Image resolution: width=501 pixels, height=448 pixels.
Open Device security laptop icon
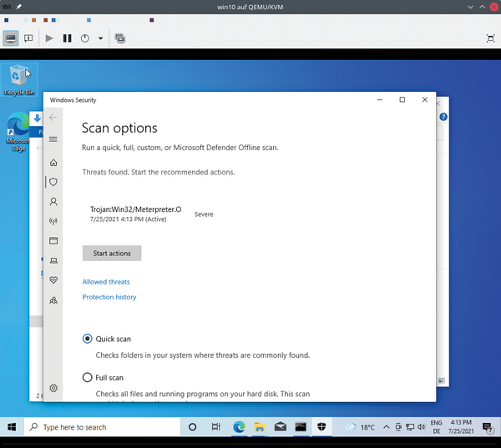(53, 260)
